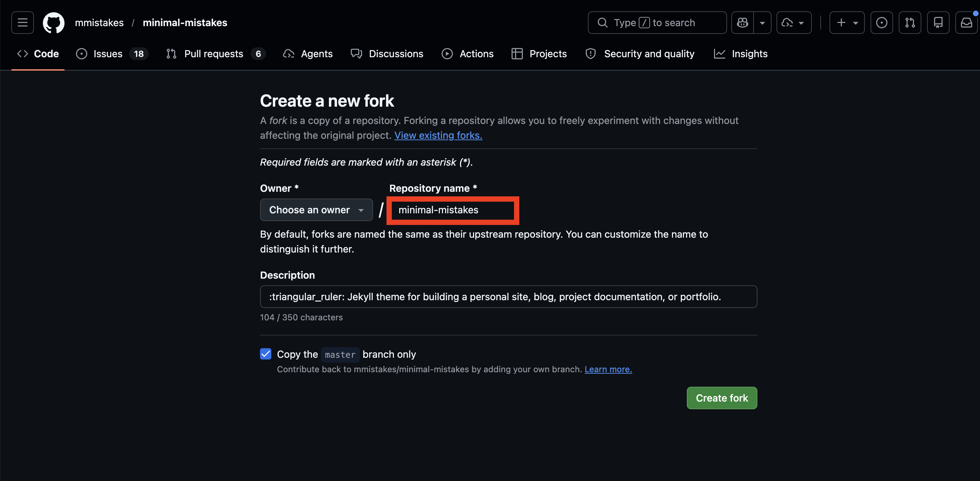Click the Pull requests count badge 6
This screenshot has height=481, width=980.
pos(258,54)
